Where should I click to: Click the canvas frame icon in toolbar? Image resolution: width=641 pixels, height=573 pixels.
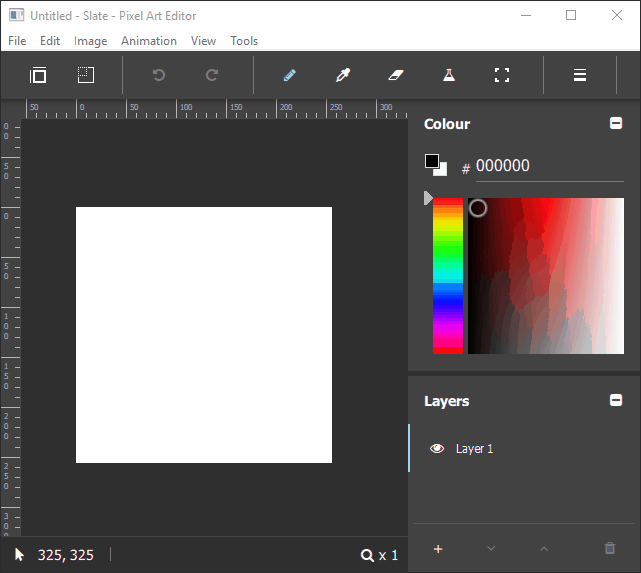[38, 75]
